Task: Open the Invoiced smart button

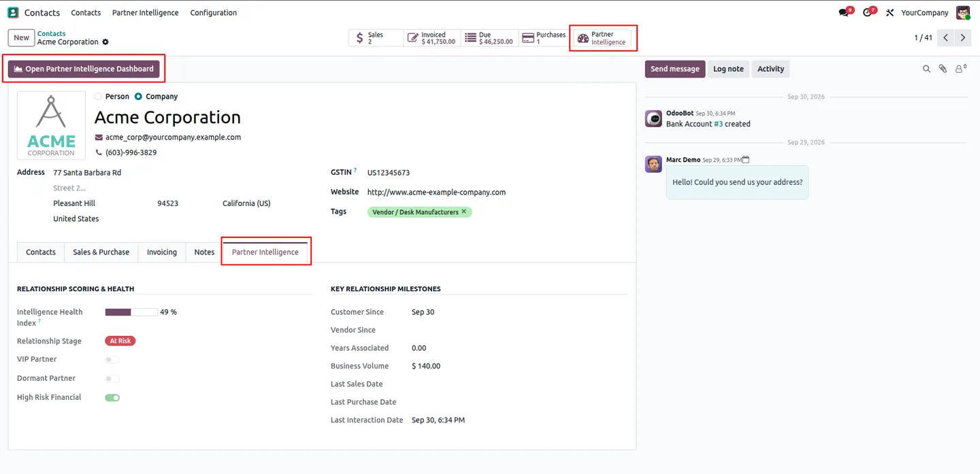Action: pyautogui.click(x=432, y=38)
